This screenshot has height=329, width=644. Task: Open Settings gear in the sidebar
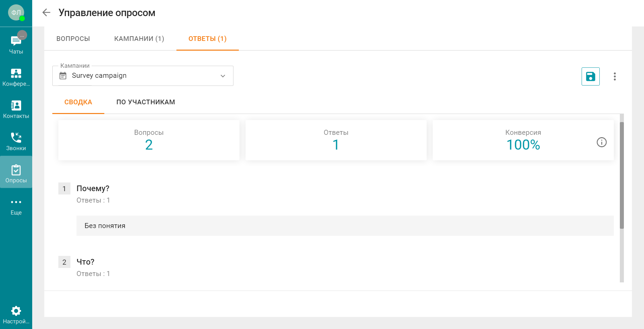(x=16, y=314)
